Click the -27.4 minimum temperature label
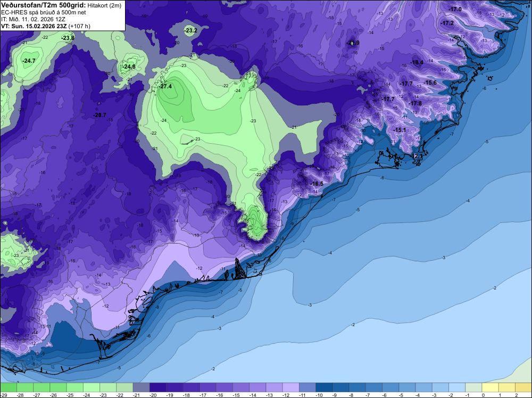Image resolution: width=532 pixels, height=398 pixels. tap(165, 87)
